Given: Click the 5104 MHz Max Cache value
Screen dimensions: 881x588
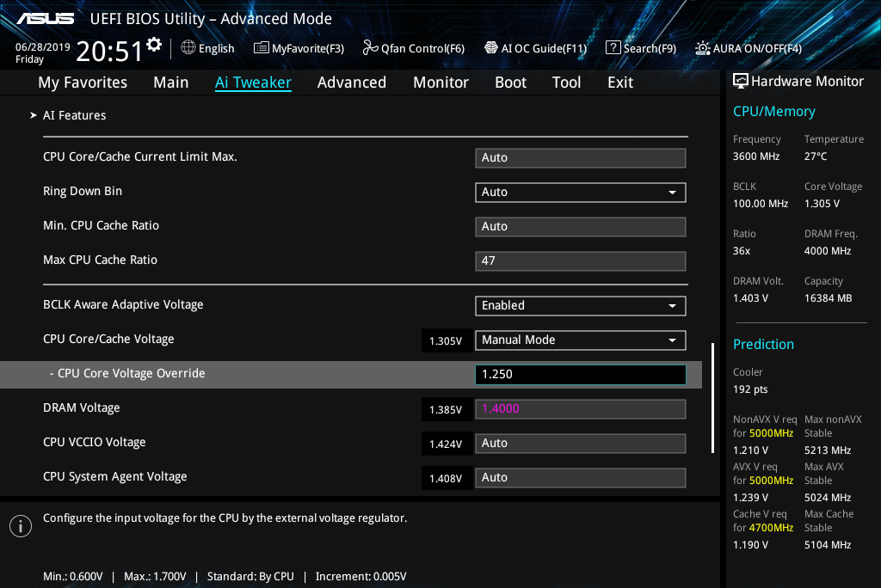Looking at the screenshot, I should 828,545.
